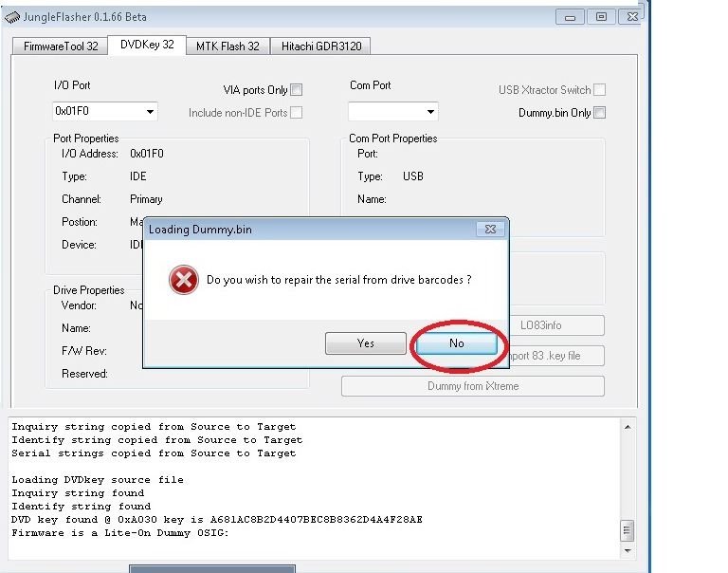Viewport: 728px width, 573px height.
Task: Close the Loading Dummy.bin dialog
Action: click(490, 229)
